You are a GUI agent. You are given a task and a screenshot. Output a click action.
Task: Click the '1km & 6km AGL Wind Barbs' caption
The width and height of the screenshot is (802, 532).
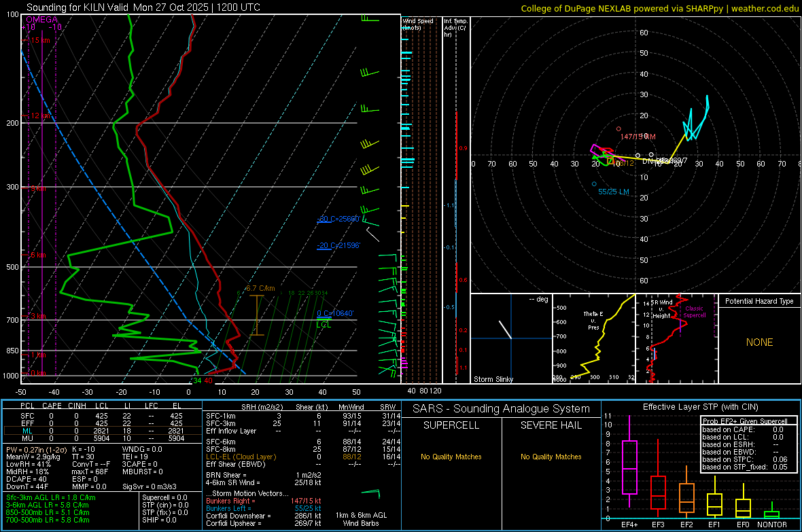[x=361, y=520]
